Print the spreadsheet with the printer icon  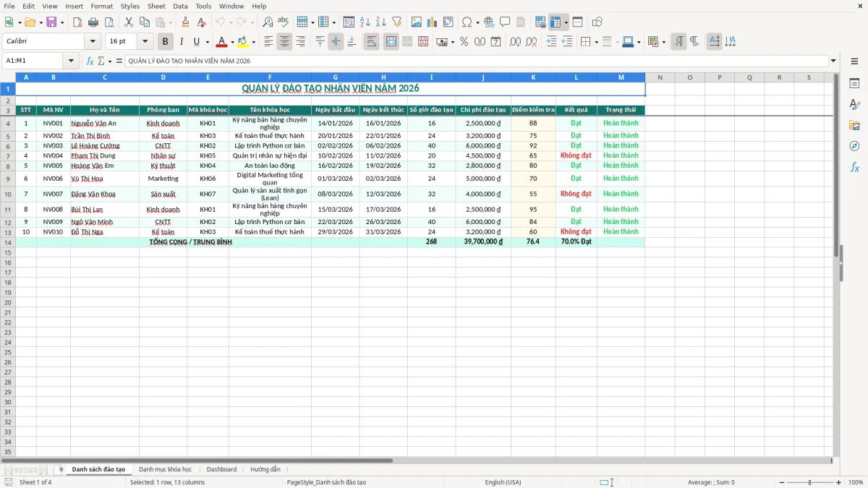(93, 22)
